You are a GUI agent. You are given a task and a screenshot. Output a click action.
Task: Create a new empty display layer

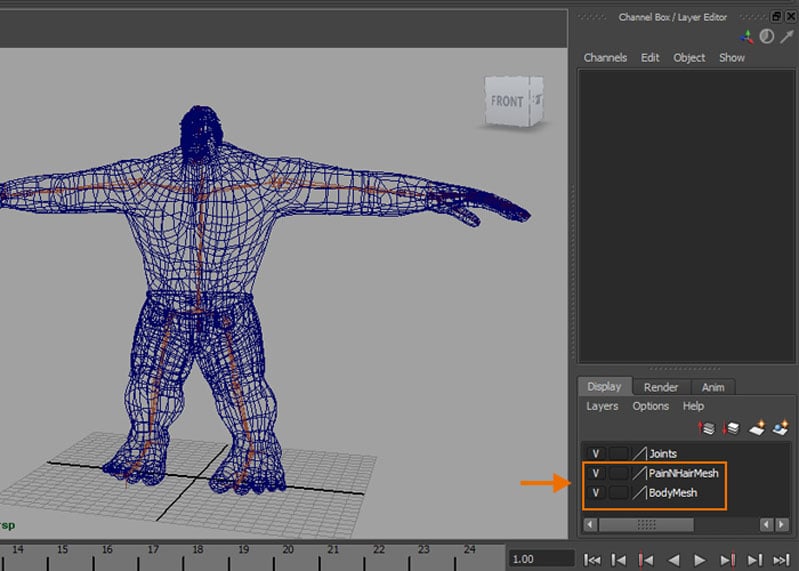pos(757,428)
